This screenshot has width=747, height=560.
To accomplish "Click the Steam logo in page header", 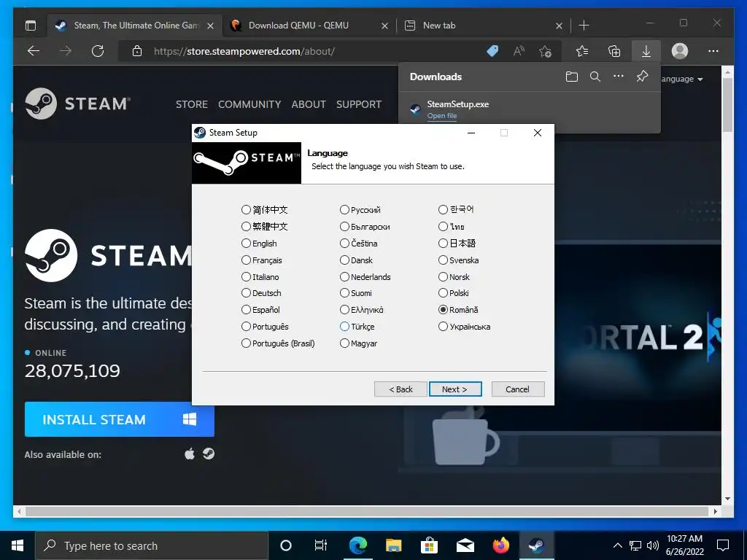I will (77, 104).
